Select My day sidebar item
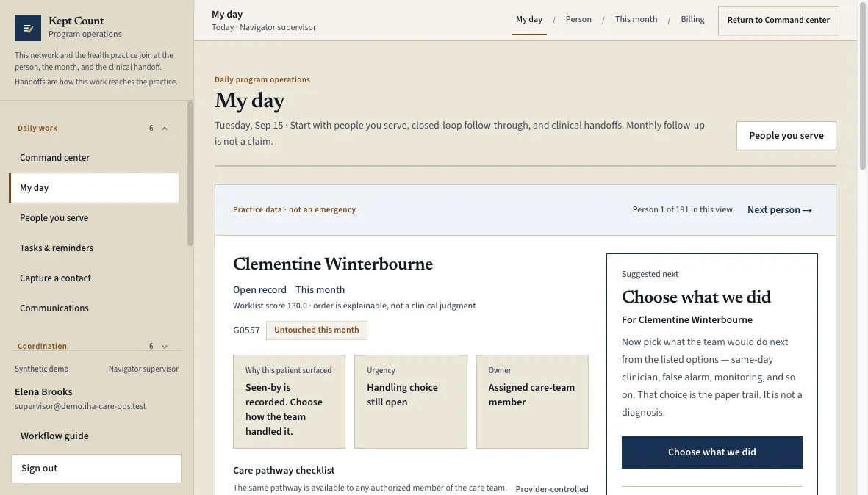868x495 pixels. pos(94,188)
